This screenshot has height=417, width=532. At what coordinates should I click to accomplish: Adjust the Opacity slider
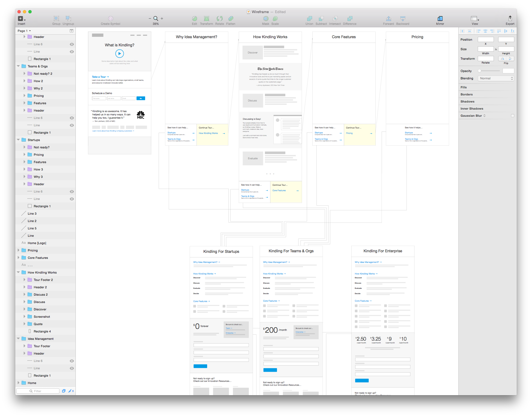(x=489, y=71)
